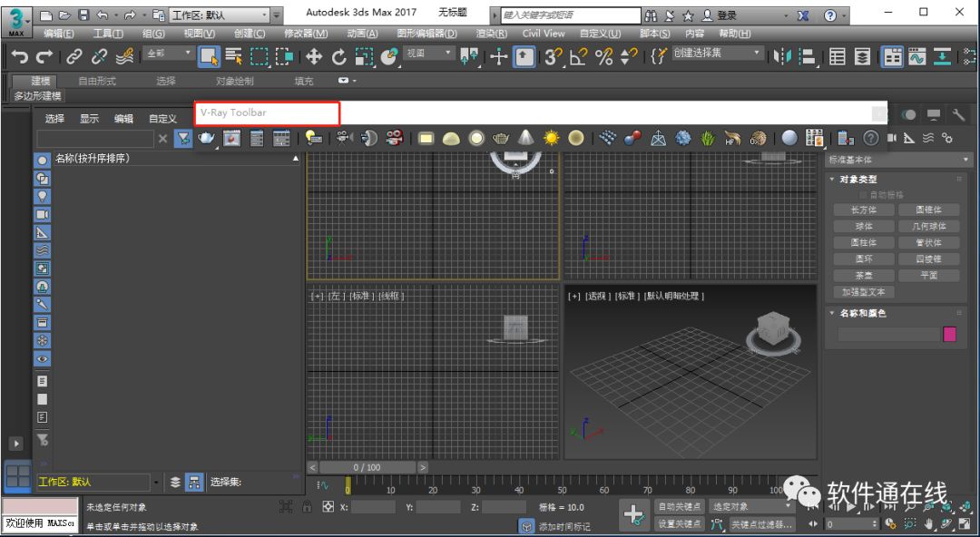Open the 标准基本体 category dropdown

(898, 160)
